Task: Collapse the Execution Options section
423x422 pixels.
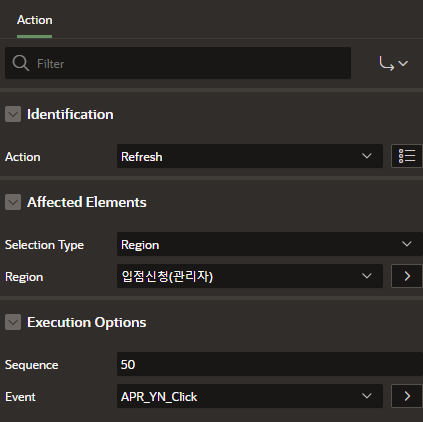Action: pyautogui.click(x=13, y=322)
